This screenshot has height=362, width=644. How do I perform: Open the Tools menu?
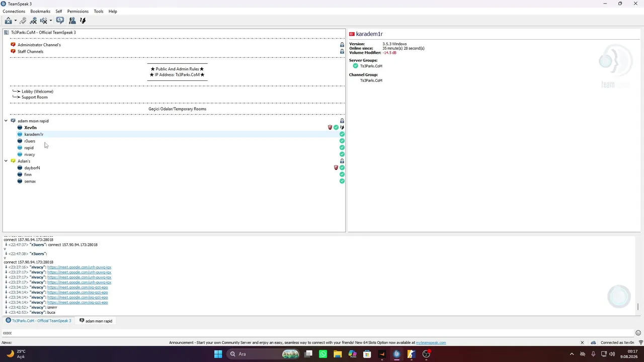99,11
